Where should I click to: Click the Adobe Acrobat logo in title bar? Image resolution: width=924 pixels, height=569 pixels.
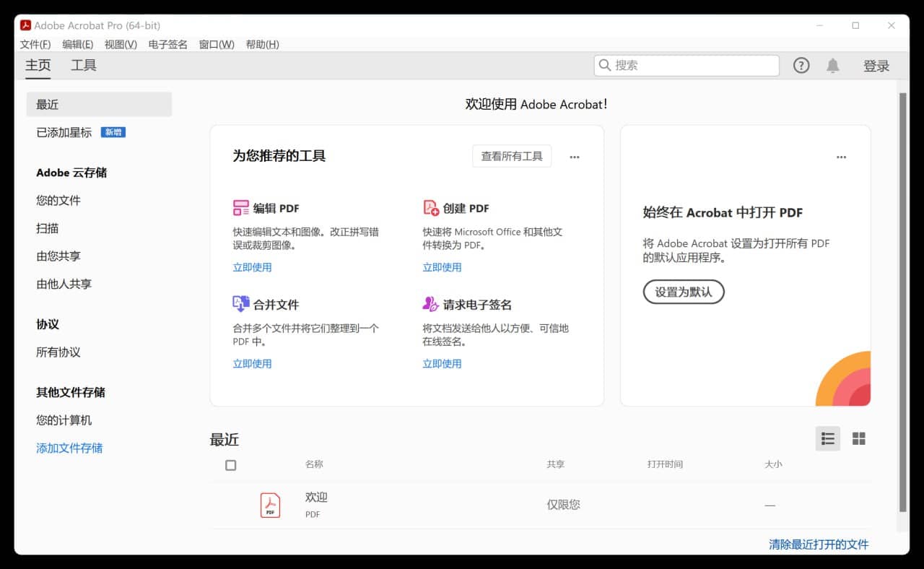pyautogui.click(x=25, y=25)
